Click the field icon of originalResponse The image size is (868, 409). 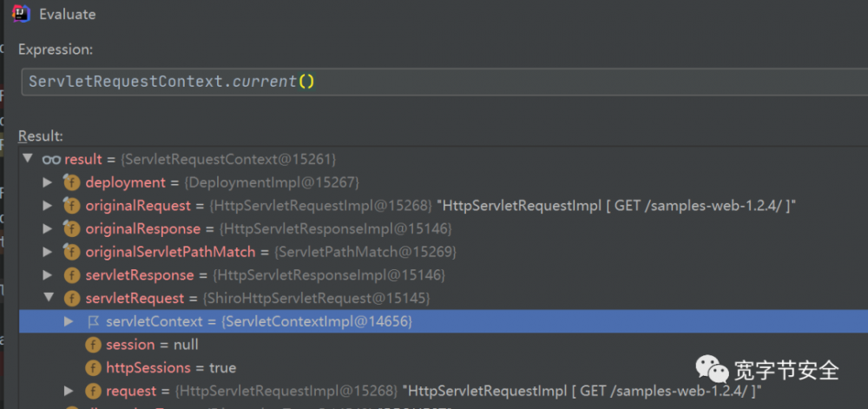click(x=71, y=228)
